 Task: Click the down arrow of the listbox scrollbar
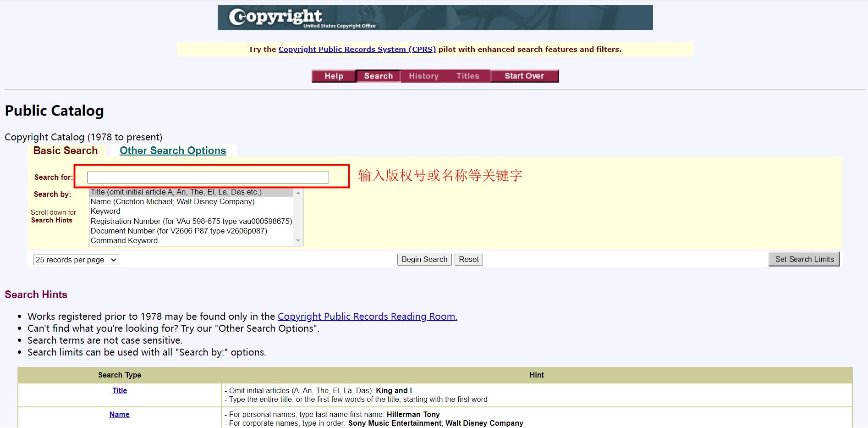(299, 241)
